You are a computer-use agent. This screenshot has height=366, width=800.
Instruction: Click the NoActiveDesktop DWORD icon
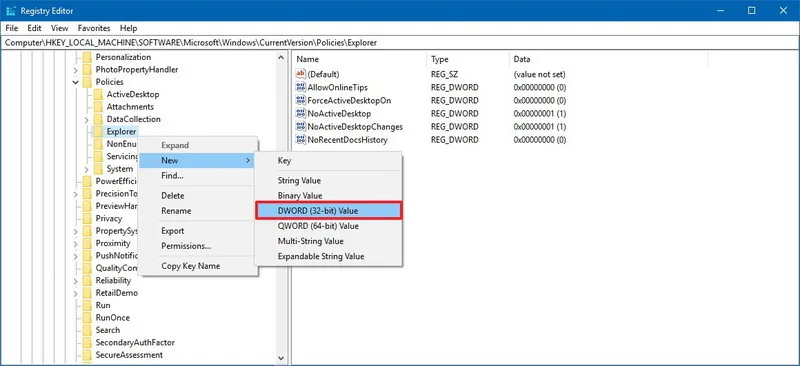click(301, 113)
